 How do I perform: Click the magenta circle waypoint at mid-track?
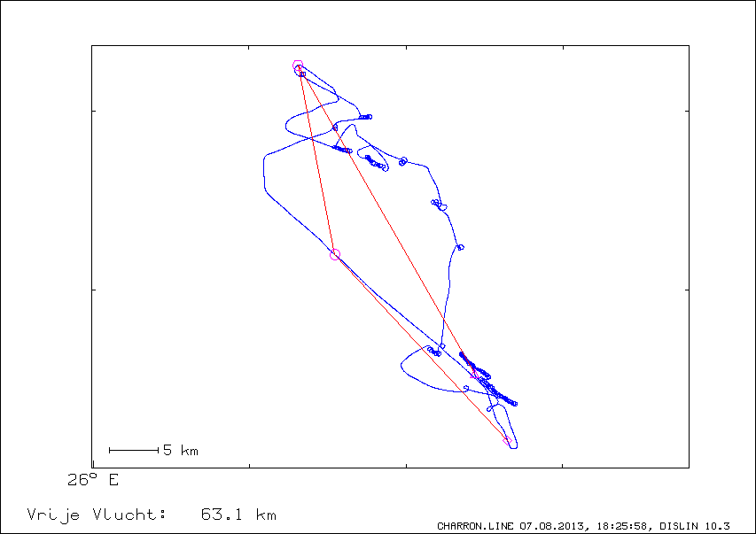(x=335, y=254)
